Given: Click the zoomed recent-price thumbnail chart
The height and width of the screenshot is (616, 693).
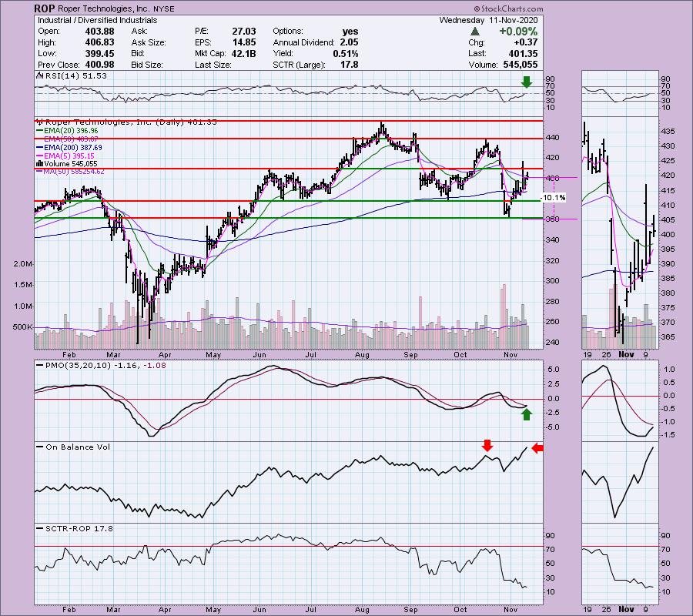Looking at the screenshot, I should (620, 233).
